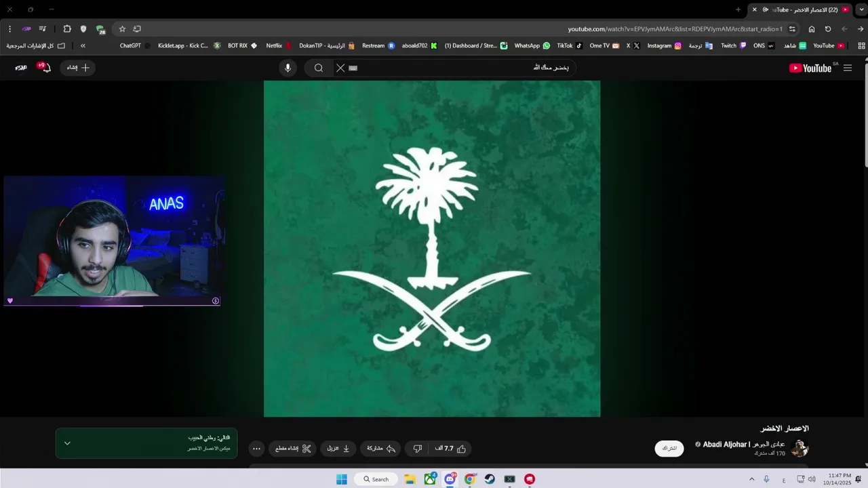Screen dimensions: 868x488
Task: Open the shield extension icon
Action: coord(83,29)
